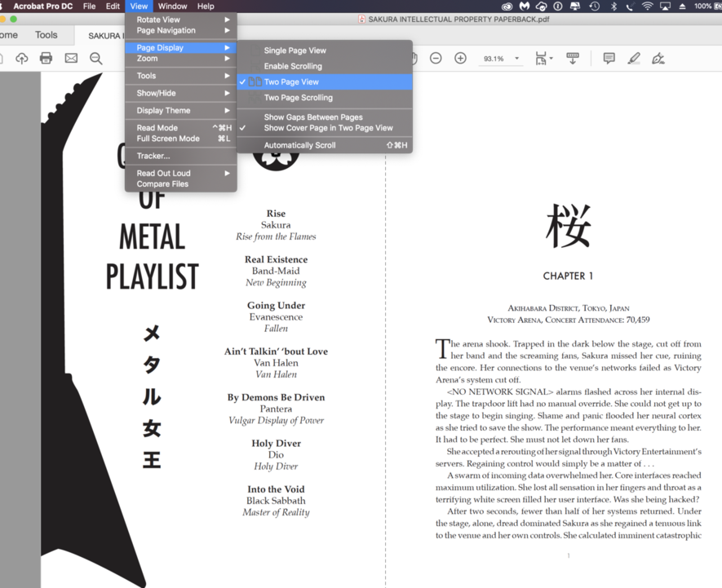
Task: Click the cloud sync checkmark status icon
Action: coord(542,7)
